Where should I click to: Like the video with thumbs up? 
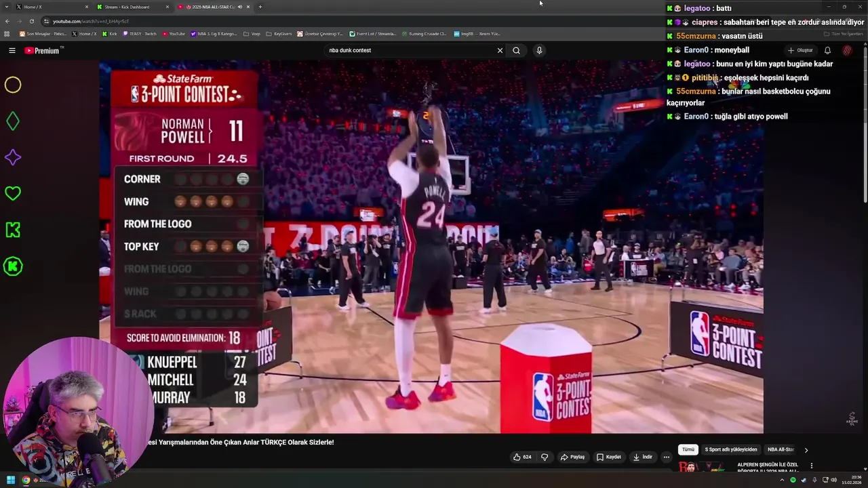coord(522,457)
